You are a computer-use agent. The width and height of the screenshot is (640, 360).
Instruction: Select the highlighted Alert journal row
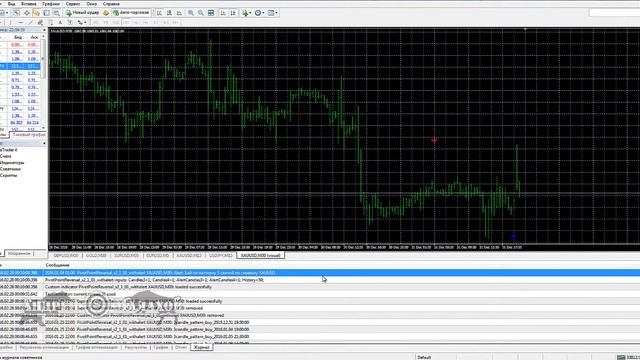320,273
